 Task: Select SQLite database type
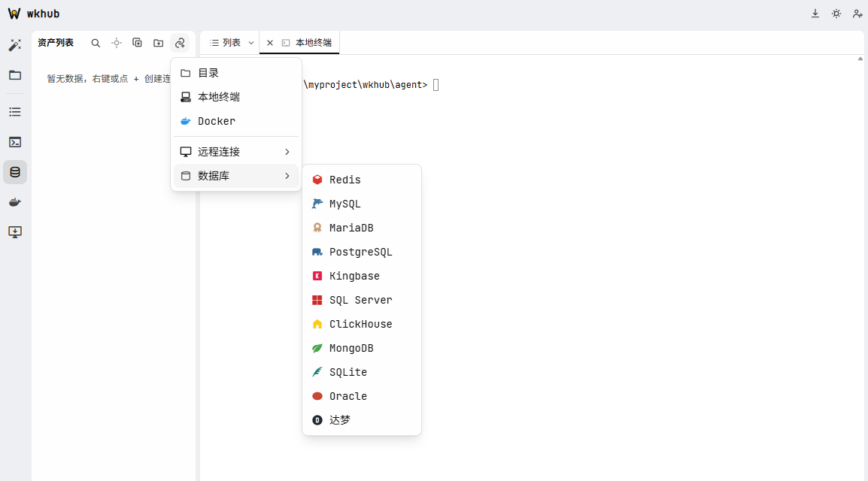pyautogui.click(x=362, y=372)
